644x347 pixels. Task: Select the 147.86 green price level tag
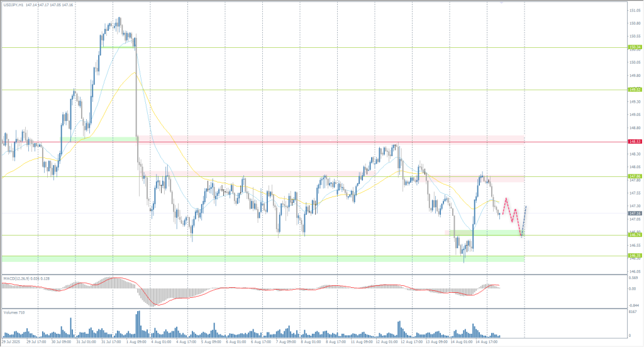click(x=634, y=176)
